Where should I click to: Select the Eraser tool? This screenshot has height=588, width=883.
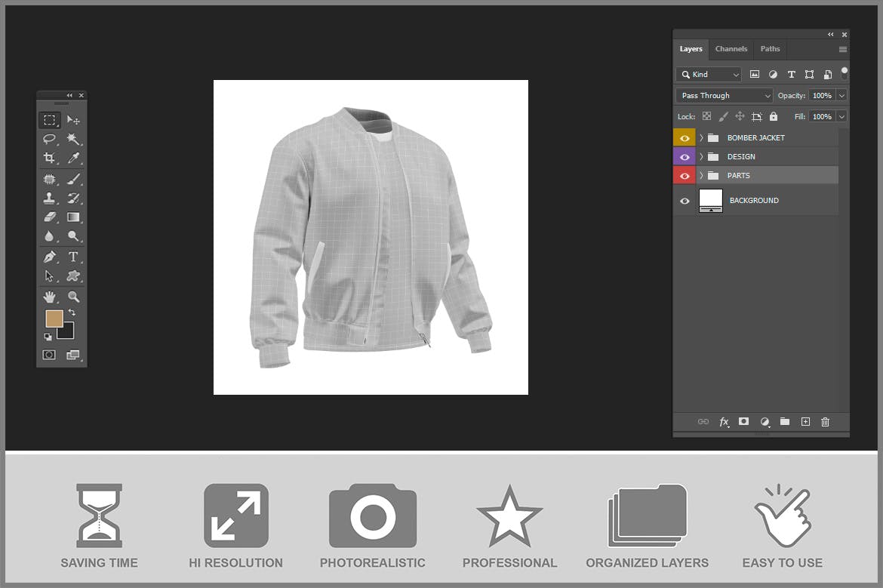point(50,217)
